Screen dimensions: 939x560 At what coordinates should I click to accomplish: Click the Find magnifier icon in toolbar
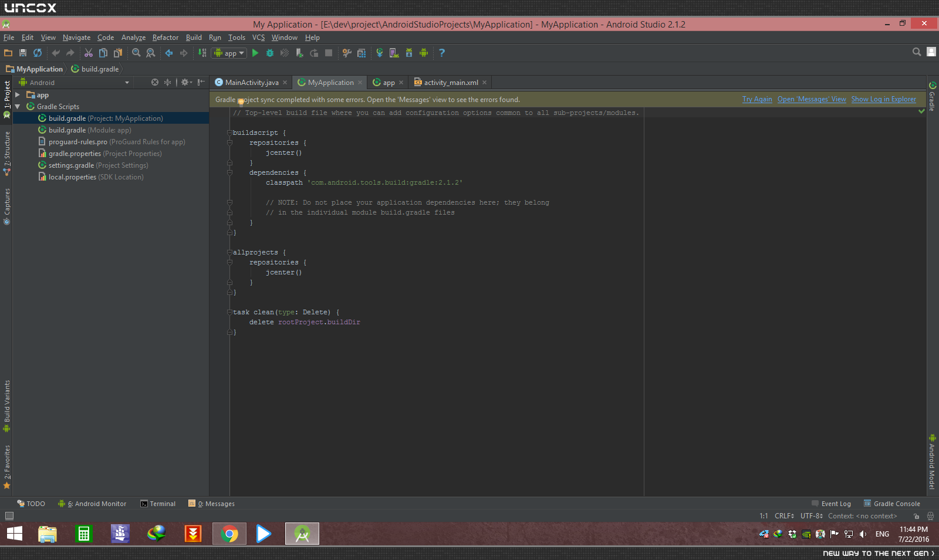pos(136,53)
